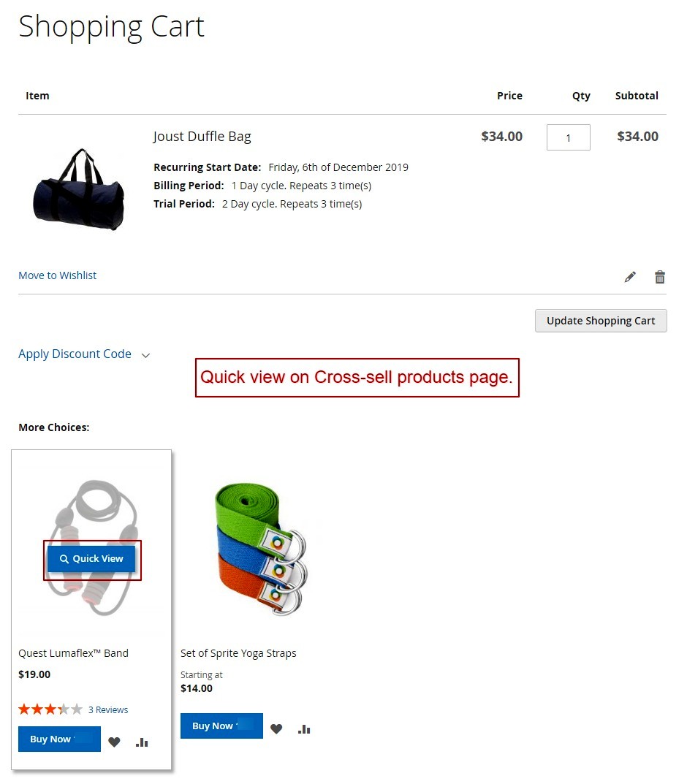Buy Now the Set of Sprite Yoga Straps
Viewport: 687px width, 784px height.
click(221, 726)
